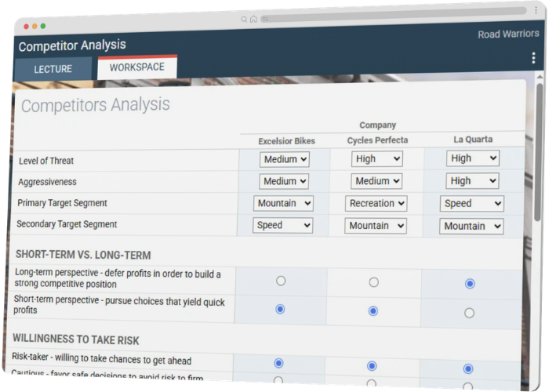
Task: Open La Quarta Primary Target Segment dropdown
Action: (471, 203)
